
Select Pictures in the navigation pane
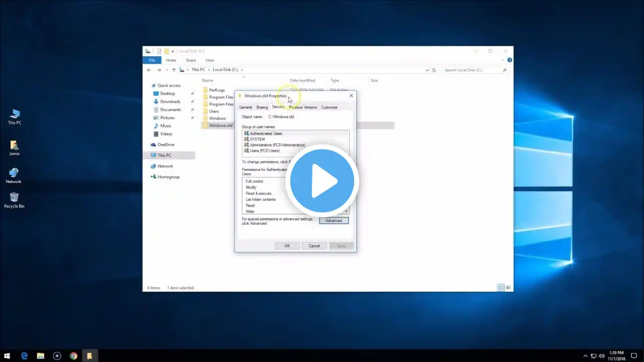click(x=168, y=118)
